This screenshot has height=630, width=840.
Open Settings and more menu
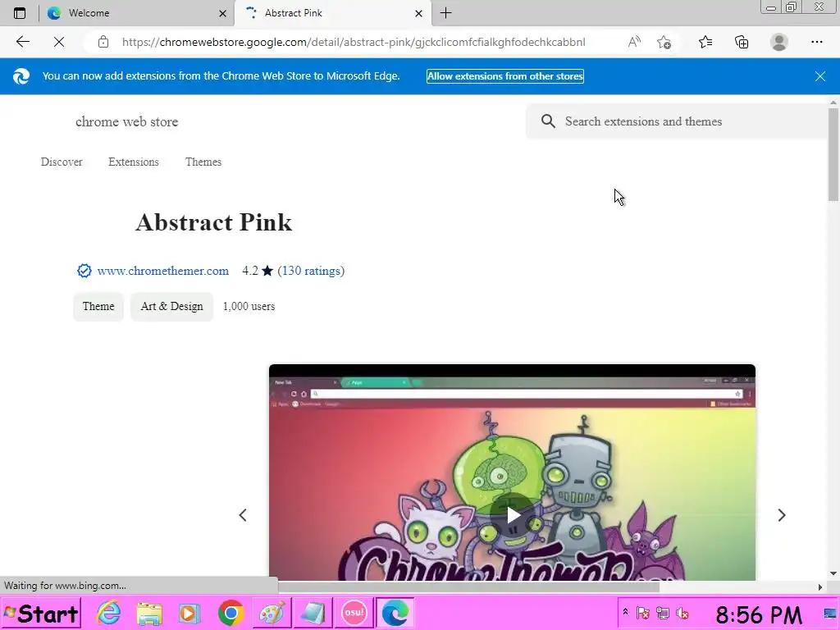click(x=816, y=42)
